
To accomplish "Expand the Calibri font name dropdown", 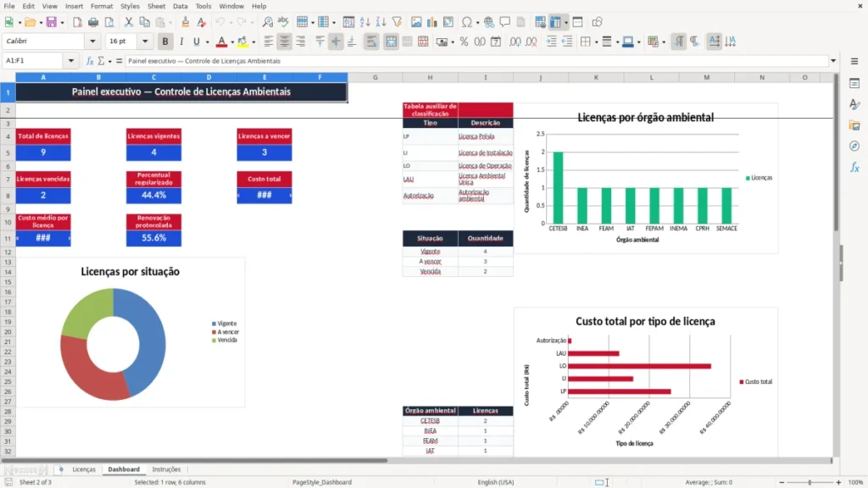I will click(x=92, y=41).
